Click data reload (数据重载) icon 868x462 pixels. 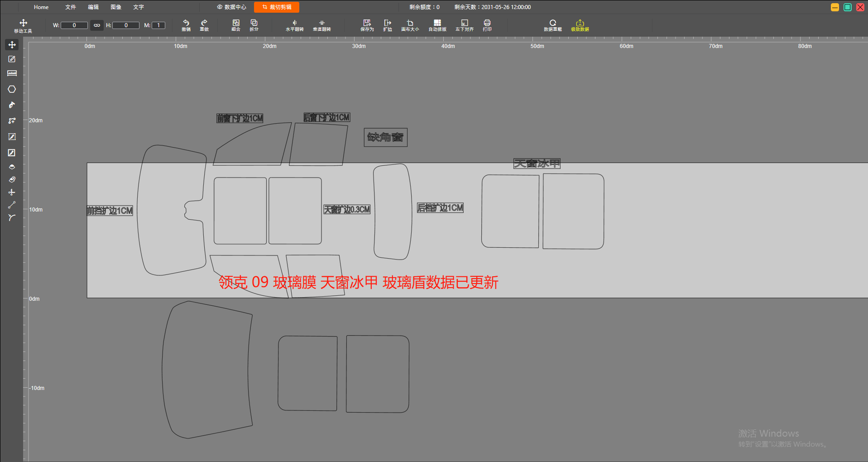pyautogui.click(x=553, y=25)
